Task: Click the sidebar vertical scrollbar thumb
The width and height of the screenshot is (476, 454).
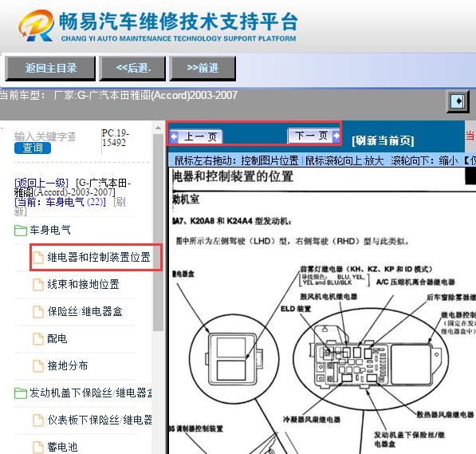Action: 158,232
